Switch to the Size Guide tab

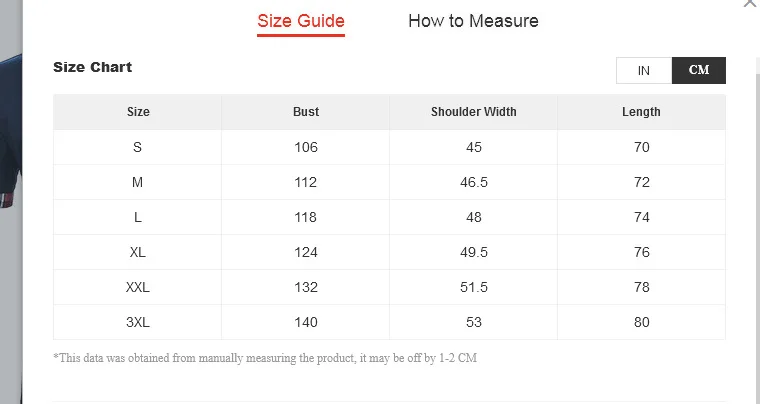[x=301, y=21]
